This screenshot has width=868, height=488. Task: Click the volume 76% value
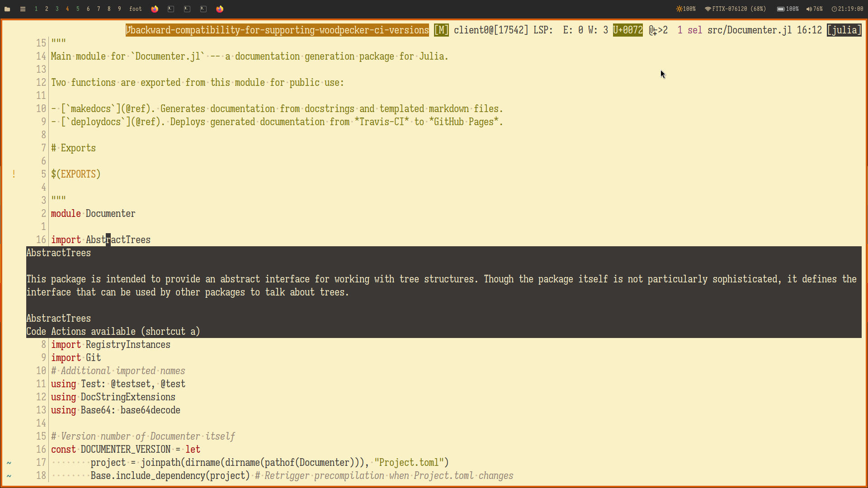pyautogui.click(x=818, y=9)
